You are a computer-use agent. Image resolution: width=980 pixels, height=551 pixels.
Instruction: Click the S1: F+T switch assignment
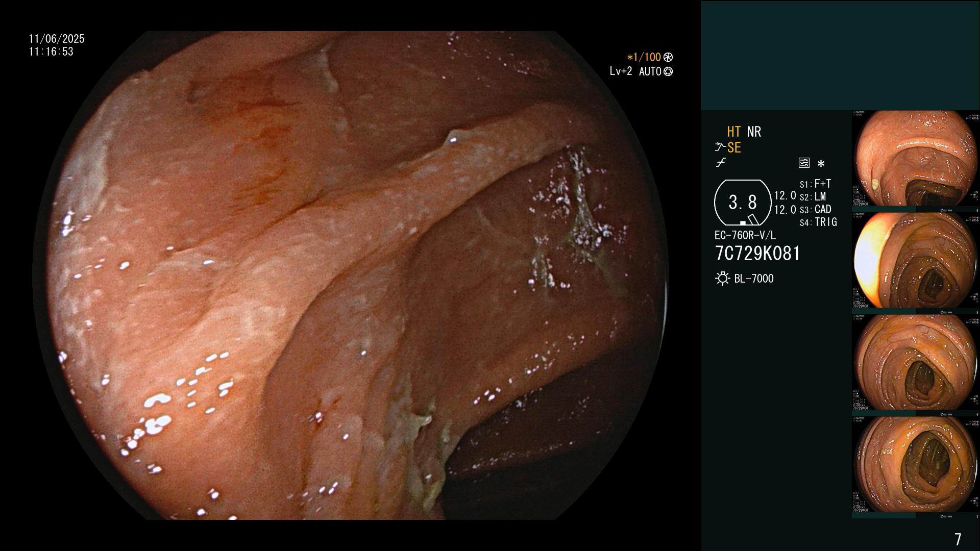pyautogui.click(x=815, y=184)
